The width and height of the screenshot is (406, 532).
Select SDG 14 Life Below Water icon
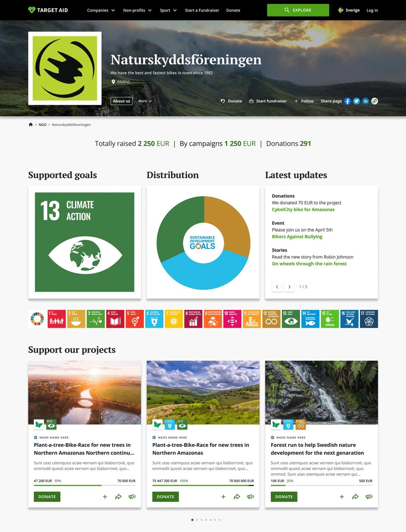point(310,319)
